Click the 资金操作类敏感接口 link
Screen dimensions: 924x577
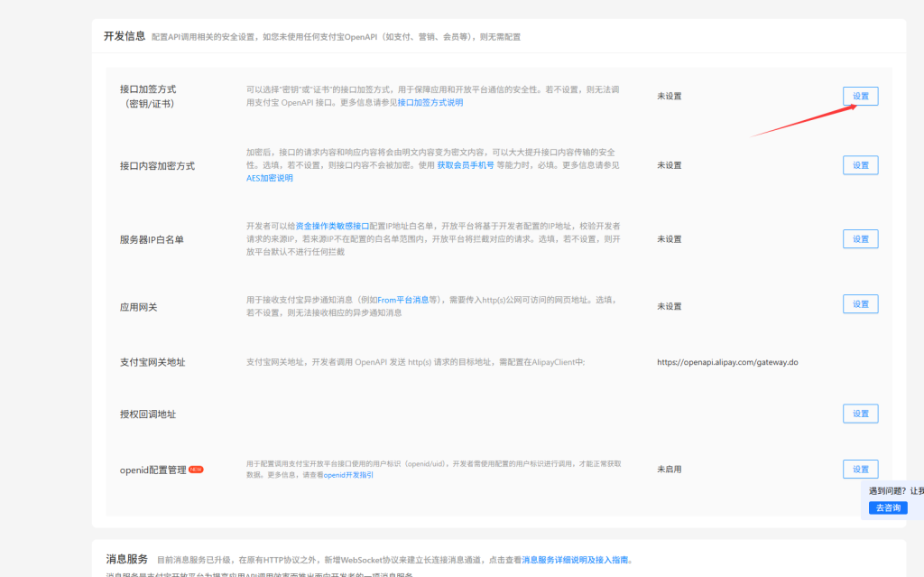(x=333, y=226)
